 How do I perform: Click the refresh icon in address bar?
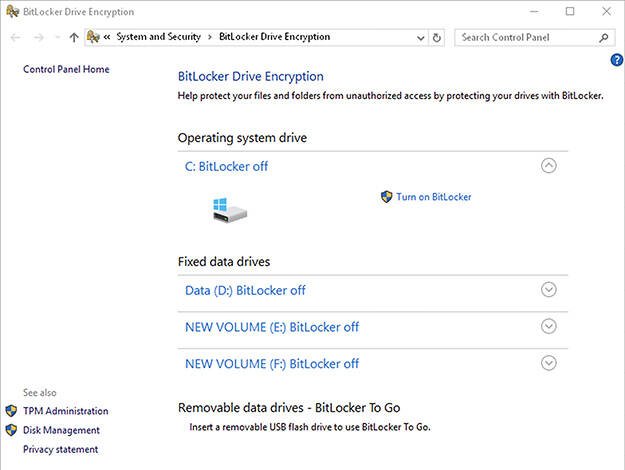tap(436, 38)
